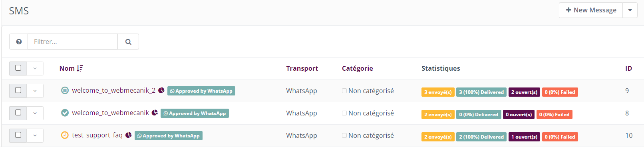
Task: Expand row actions dropdown for welcome_to_webmecanik
Action: point(35,113)
